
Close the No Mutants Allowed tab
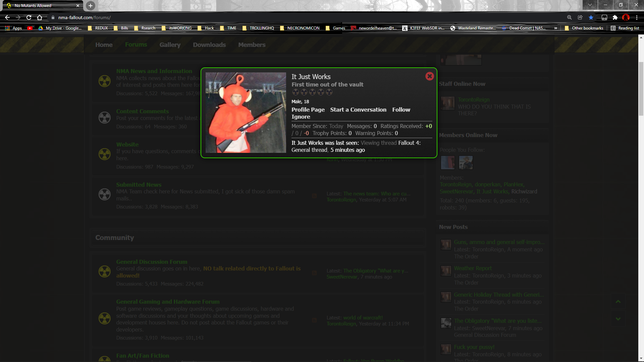78,6
